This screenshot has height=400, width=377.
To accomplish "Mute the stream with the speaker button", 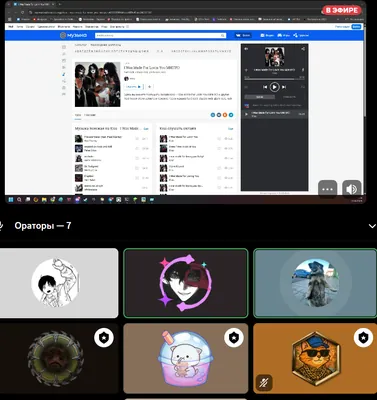I will click(x=352, y=189).
